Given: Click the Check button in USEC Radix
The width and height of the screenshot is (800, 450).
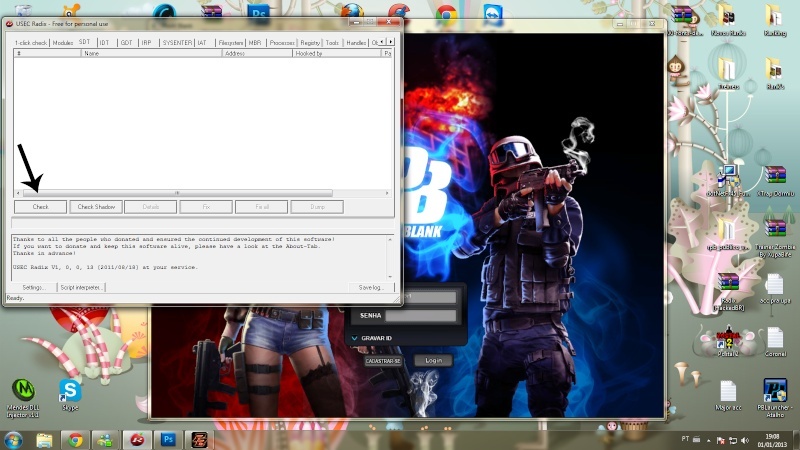Looking at the screenshot, I should pos(40,207).
